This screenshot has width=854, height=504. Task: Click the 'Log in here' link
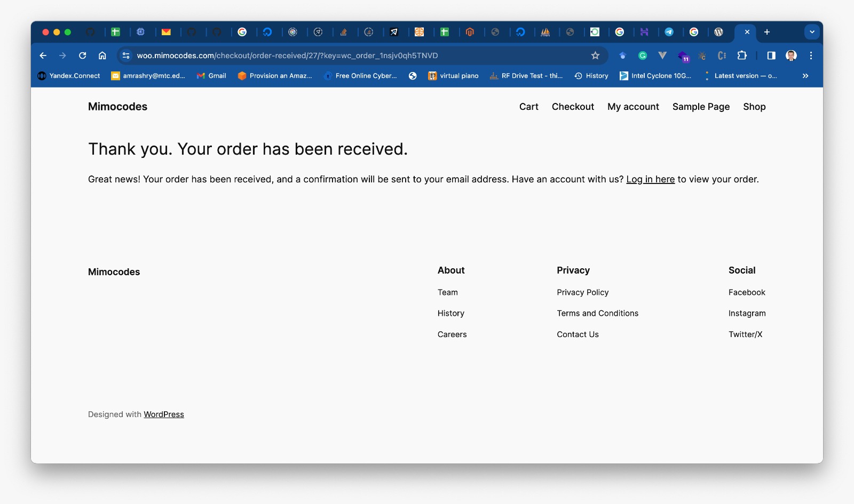[x=650, y=179]
